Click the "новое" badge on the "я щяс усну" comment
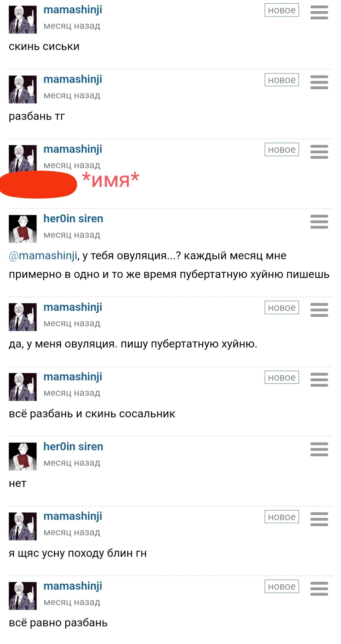 click(281, 517)
